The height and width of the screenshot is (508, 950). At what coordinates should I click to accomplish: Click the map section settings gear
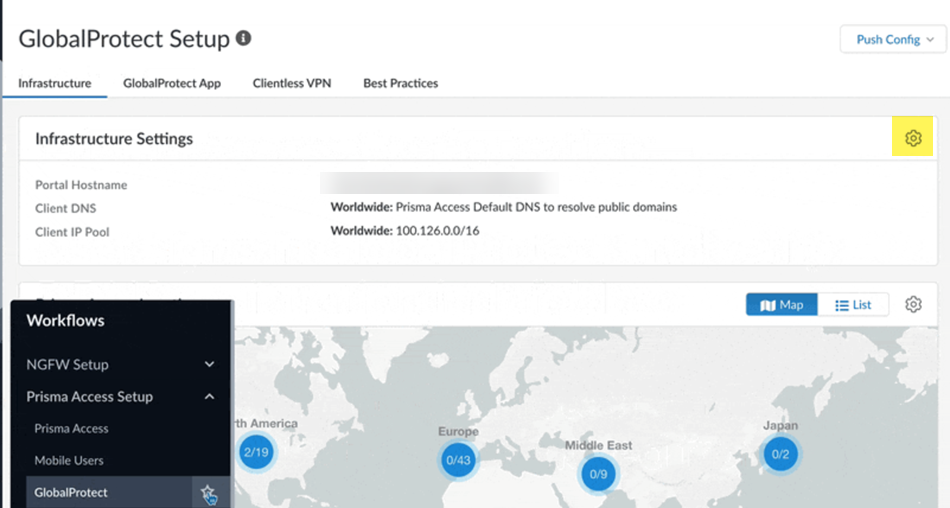pyautogui.click(x=912, y=304)
